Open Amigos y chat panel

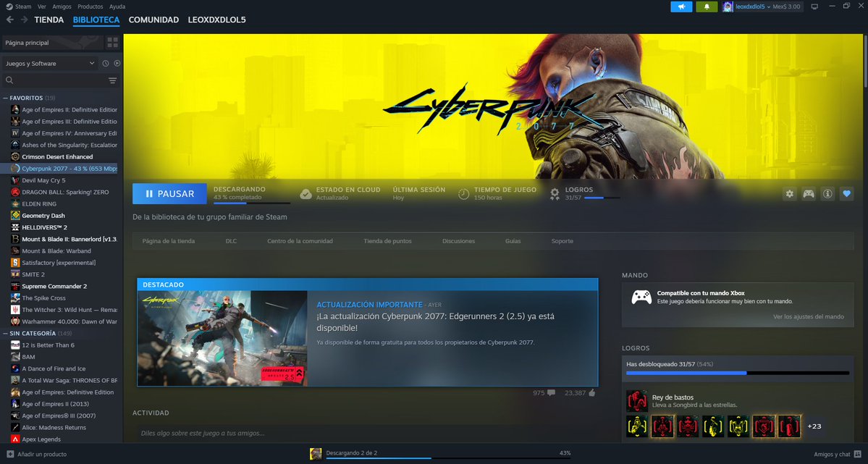(837, 454)
